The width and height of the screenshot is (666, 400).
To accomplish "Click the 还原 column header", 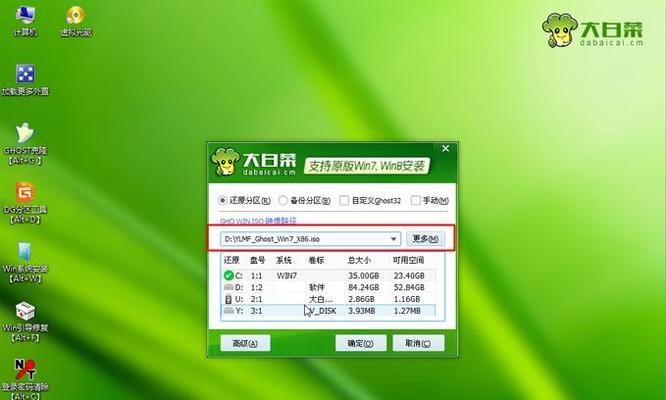I will (x=231, y=260).
